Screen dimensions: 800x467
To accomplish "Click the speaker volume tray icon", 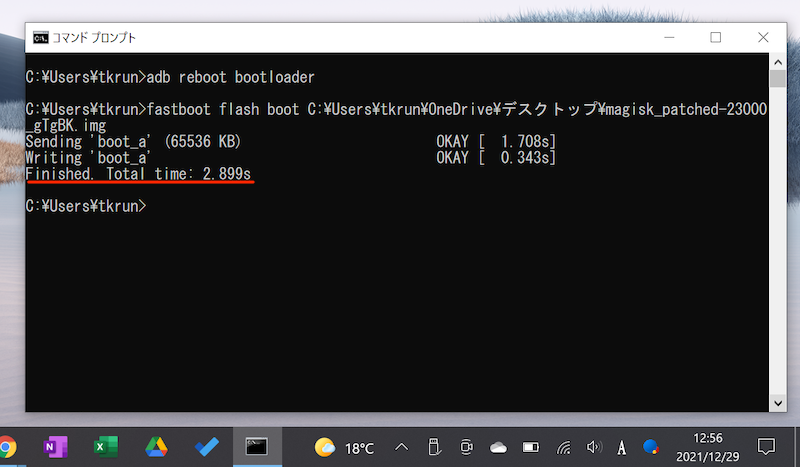I will pos(595,446).
